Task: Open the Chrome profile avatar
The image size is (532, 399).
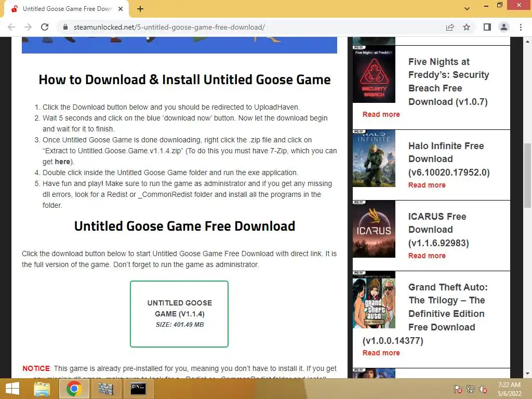Action: click(x=504, y=27)
